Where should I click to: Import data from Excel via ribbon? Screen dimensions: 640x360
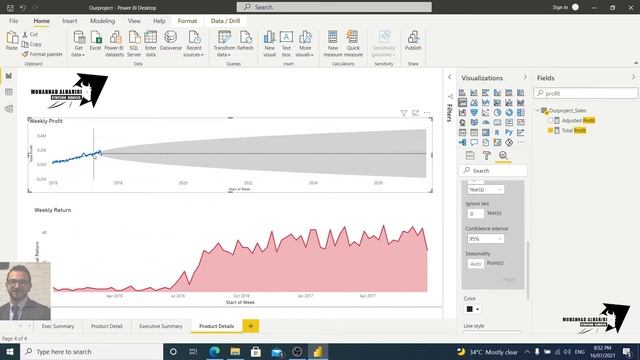[x=96, y=41]
